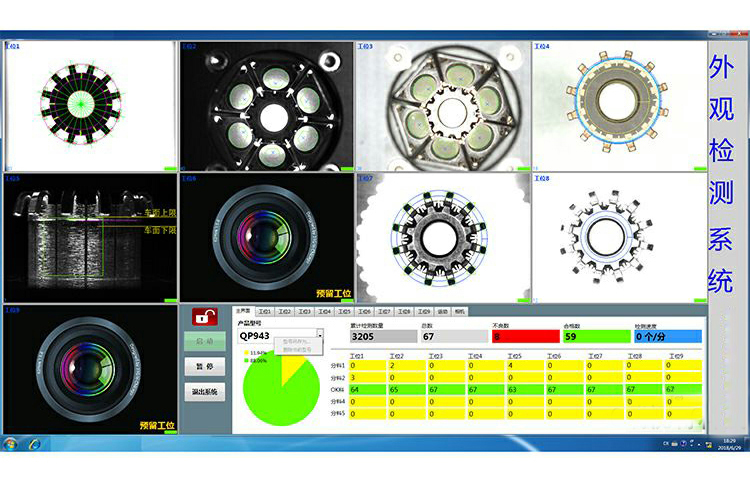Select the 工位5 tab
The width and height of the screenshot is (750, 485).
click(344, 312)
